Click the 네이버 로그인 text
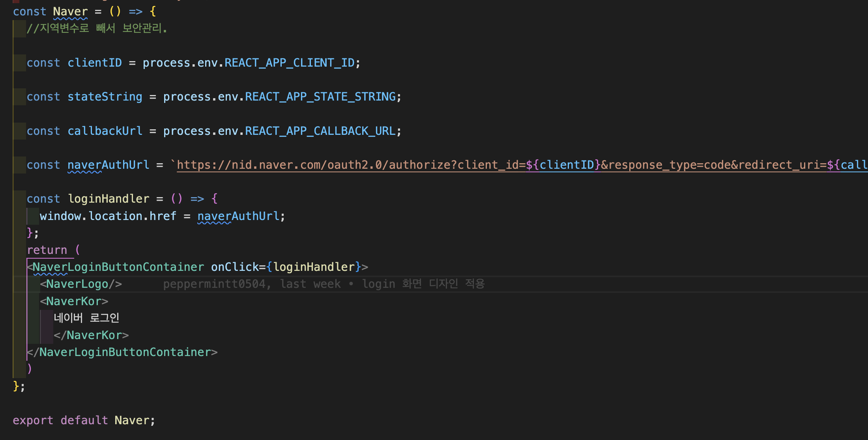 click(86, 318)
